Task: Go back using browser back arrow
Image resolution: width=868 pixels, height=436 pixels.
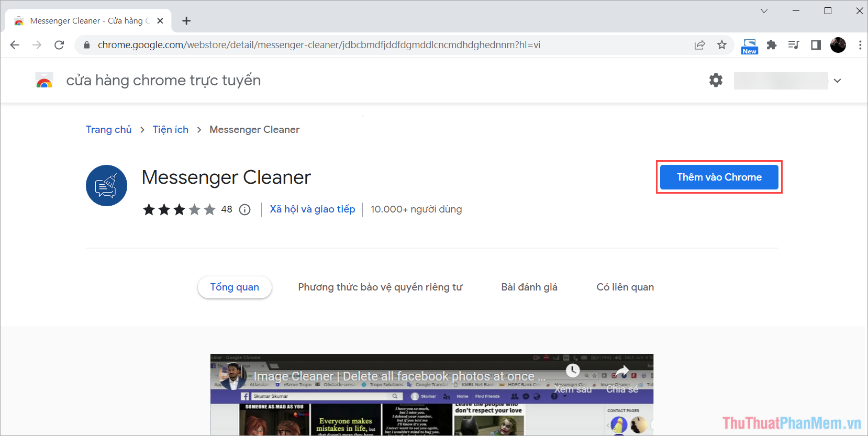Action: [15, 45]
